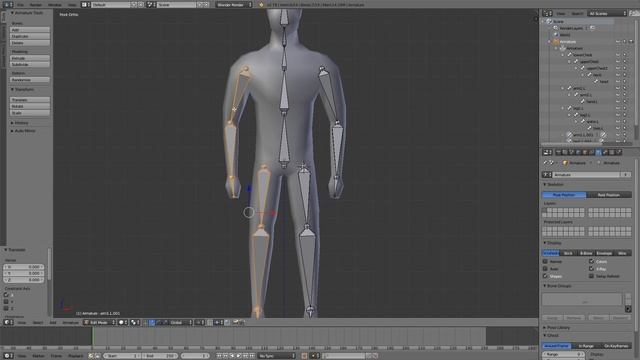
Task: Open the viewport shading selector
Action: (122, 322)
